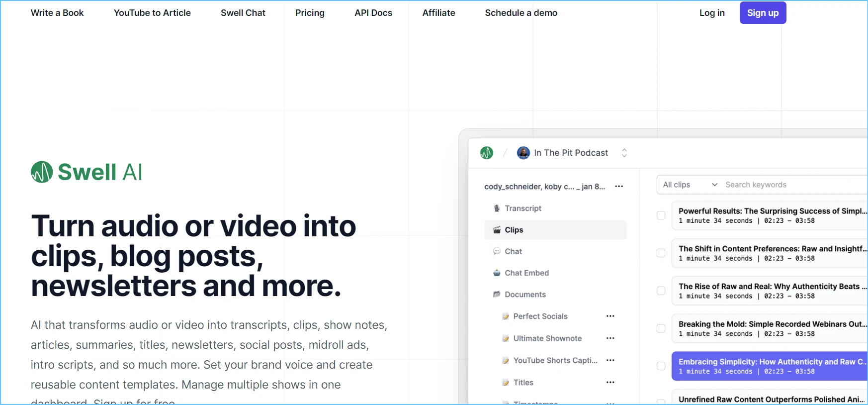868x405 pixels.
Task: Click the Ultimate Shownote memo icon
Action: tap(506, 338)
